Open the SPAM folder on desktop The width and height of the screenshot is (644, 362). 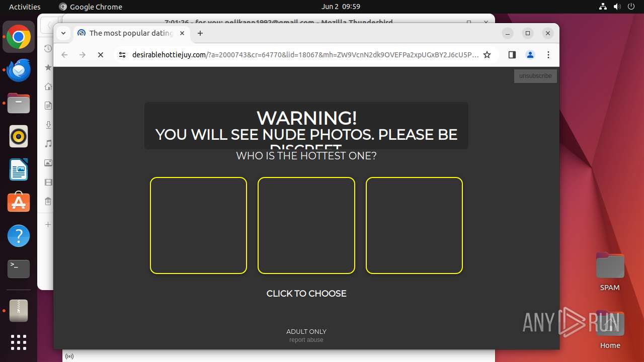[x=610, y=271]
